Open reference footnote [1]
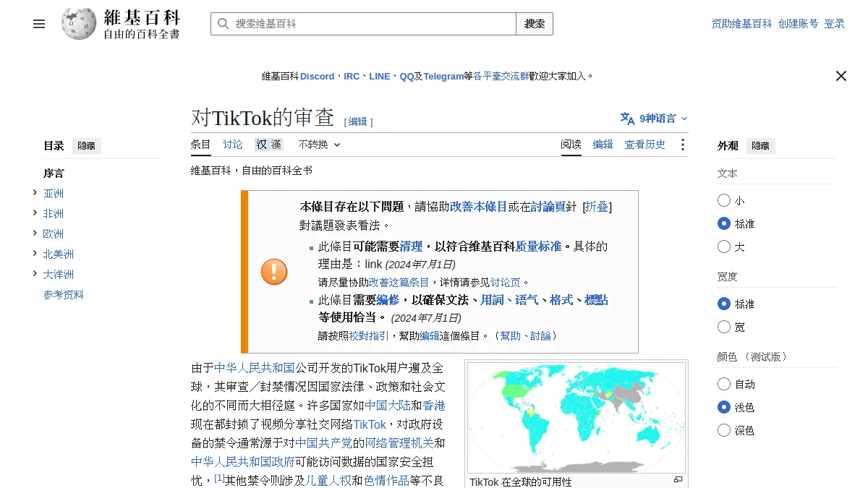868x488 pixels. click(x=219, y=479)
